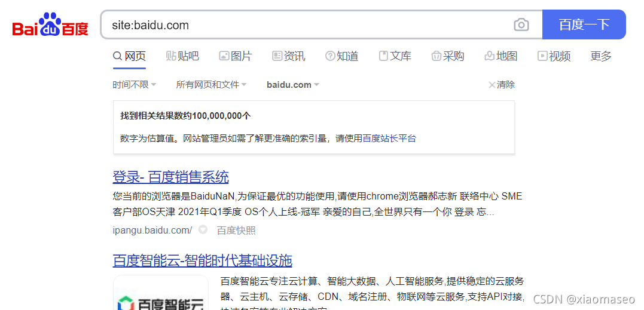Click the ipangu.baidu.com/ URL

coord(152,231)
